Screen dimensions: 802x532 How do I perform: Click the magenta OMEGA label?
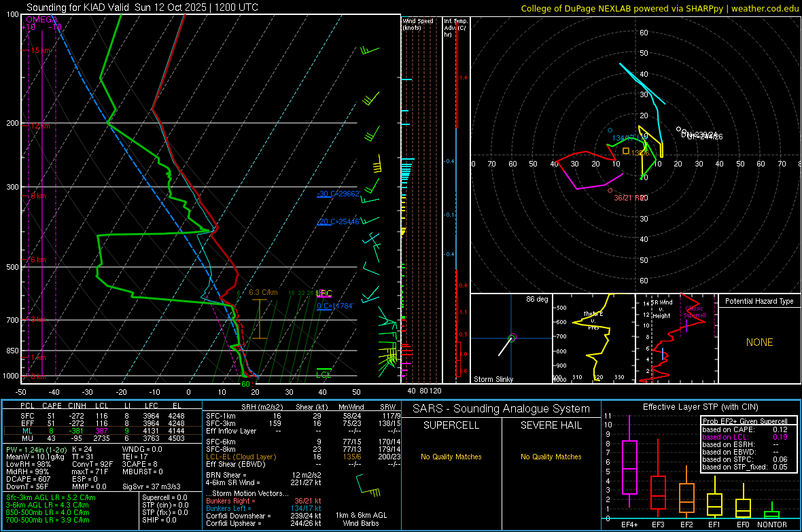click(41, 20)
